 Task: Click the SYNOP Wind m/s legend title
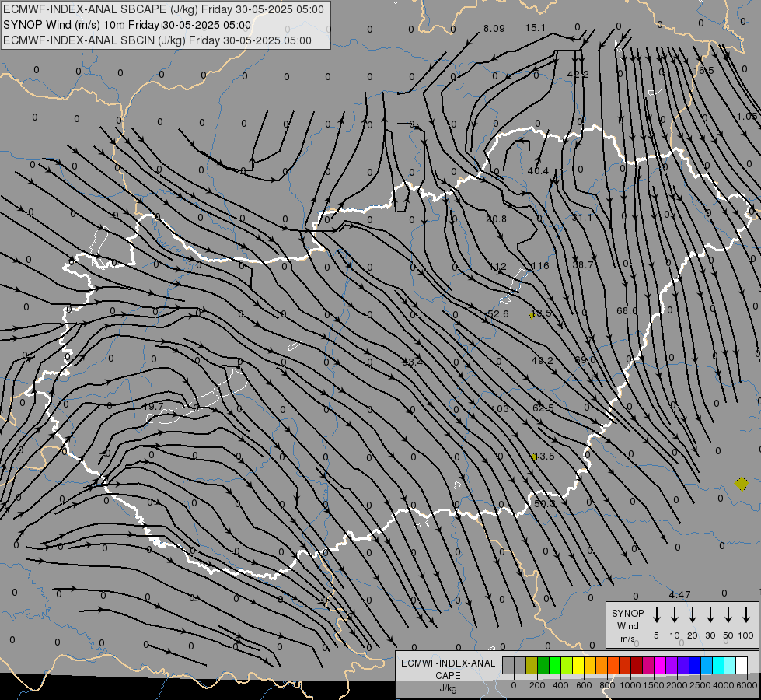pos(627,625)
